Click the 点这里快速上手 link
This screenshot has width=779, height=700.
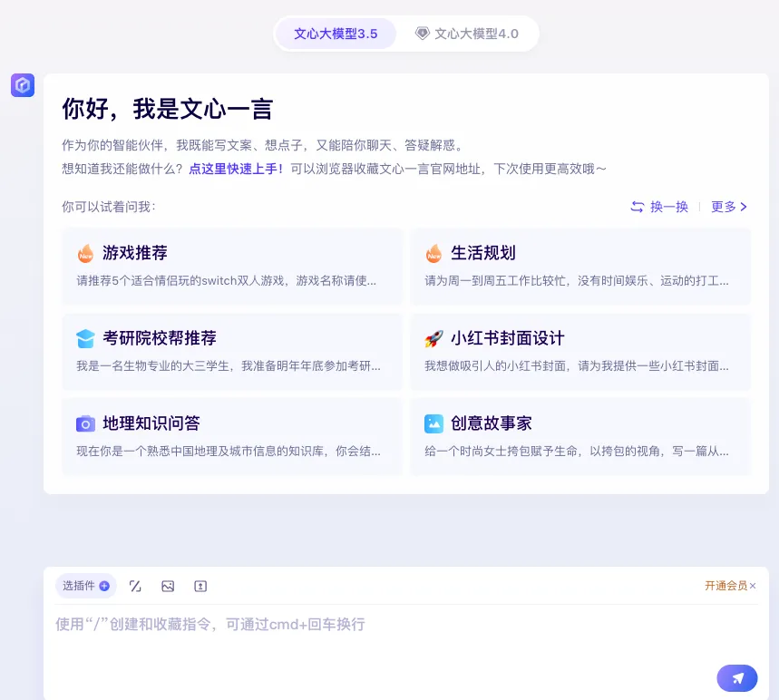coord(236,169)
